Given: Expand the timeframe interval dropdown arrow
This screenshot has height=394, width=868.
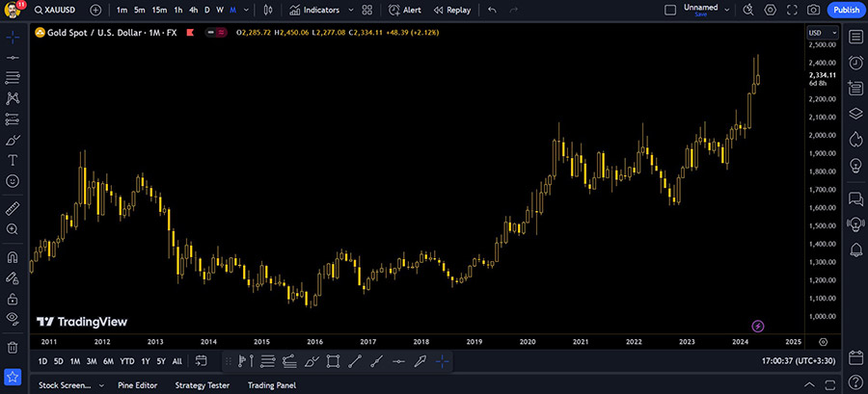Looking at the screenshot, I should point(247,10).
